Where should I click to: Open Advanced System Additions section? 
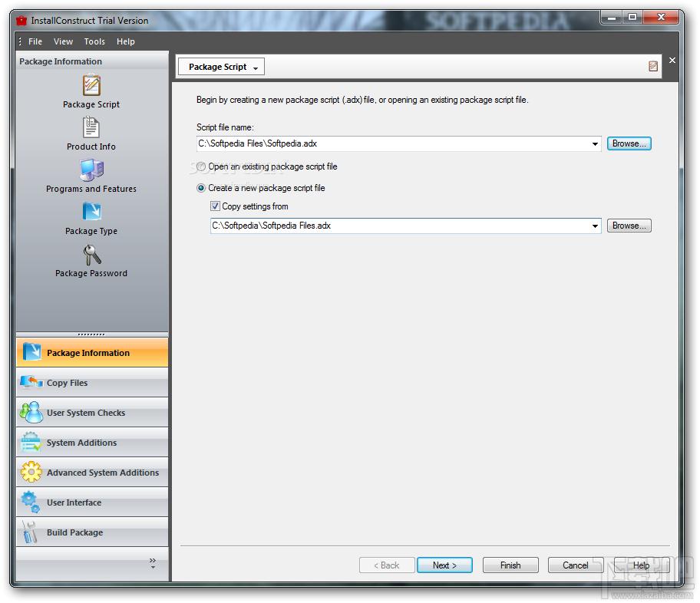tap(92, 473)
